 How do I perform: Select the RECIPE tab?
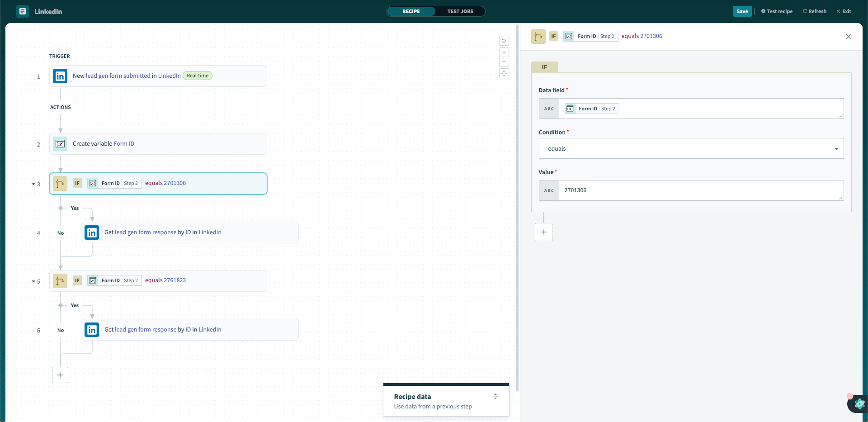pos(411,11)
